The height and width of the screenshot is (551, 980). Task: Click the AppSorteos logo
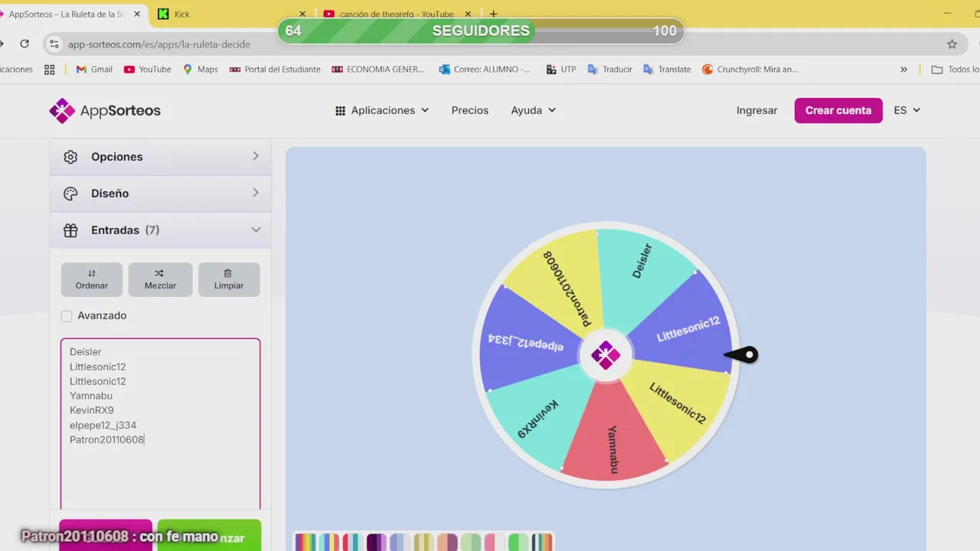[105, 110]
